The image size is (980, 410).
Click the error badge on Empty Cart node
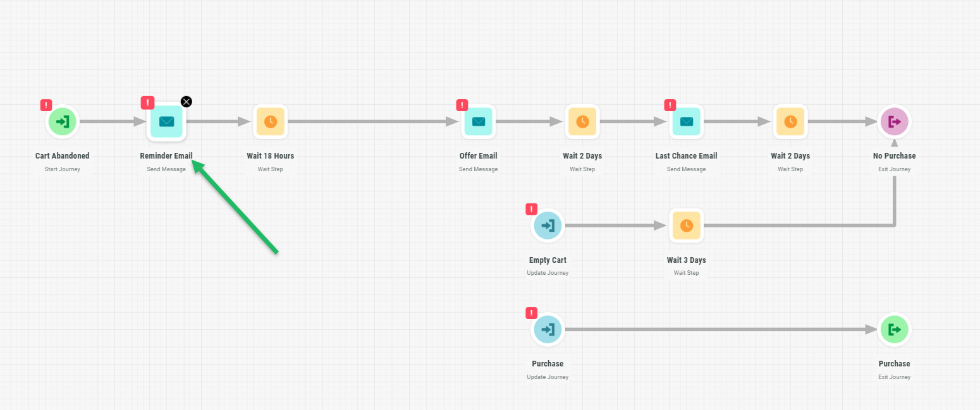pos(532,209)
